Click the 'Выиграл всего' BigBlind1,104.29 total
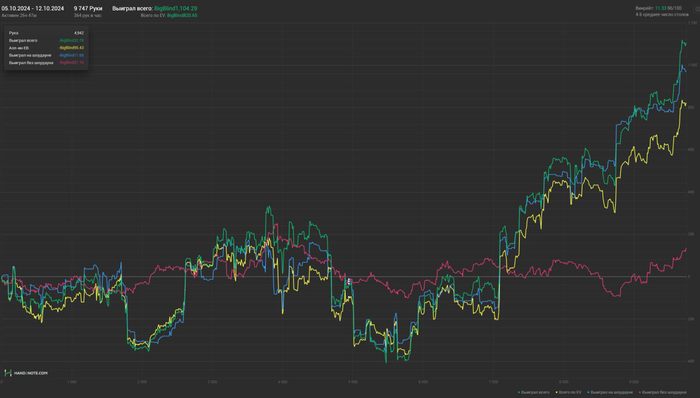This screenshot has height=398, width=700. tap(154, 8)
